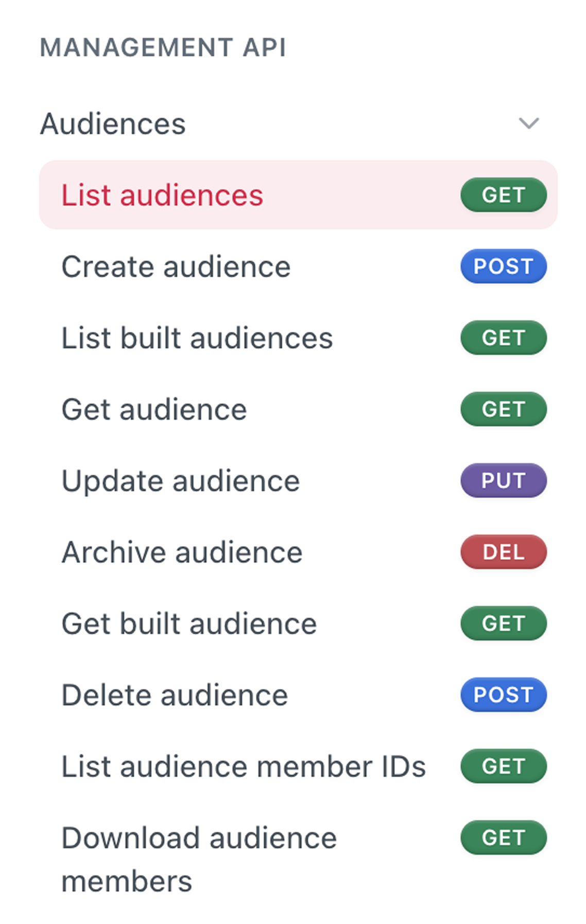
Task: Open Get built audience endpoint
Action: (298, 623)
